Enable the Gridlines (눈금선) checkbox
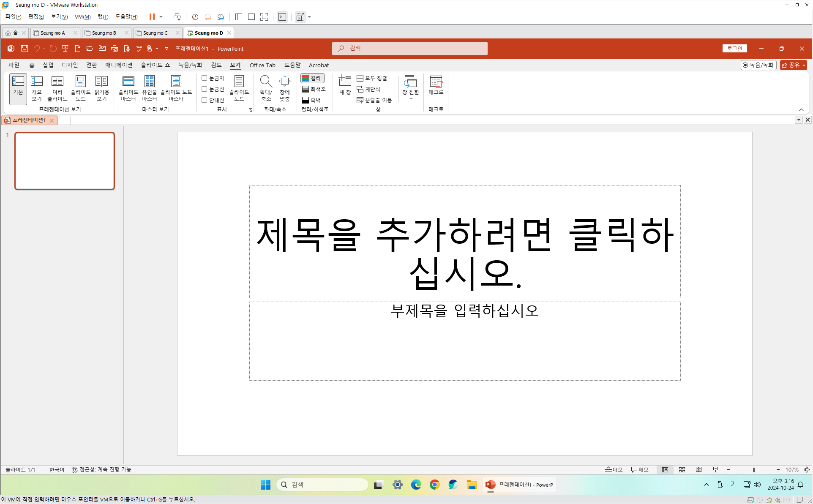813x504 pixels. coord(205,89)
